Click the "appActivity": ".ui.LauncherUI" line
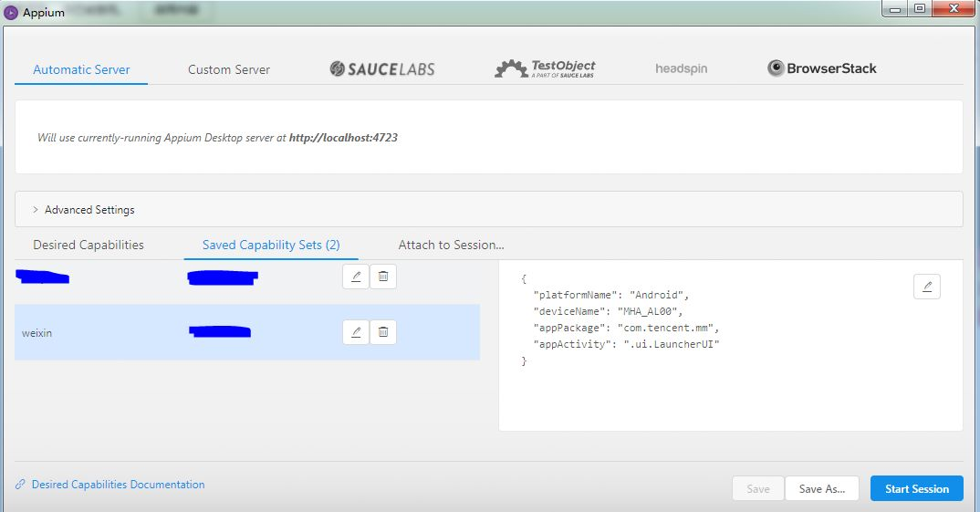980x512 pixels. 626,344
